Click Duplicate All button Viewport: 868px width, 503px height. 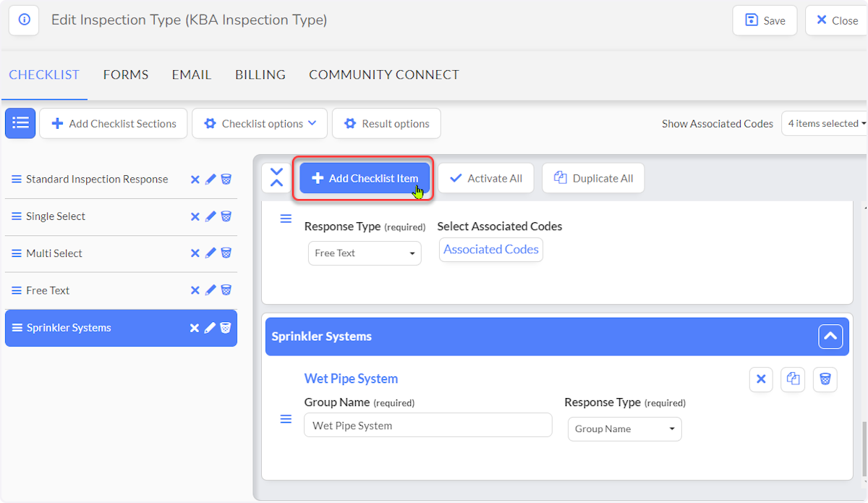[593, 178]
